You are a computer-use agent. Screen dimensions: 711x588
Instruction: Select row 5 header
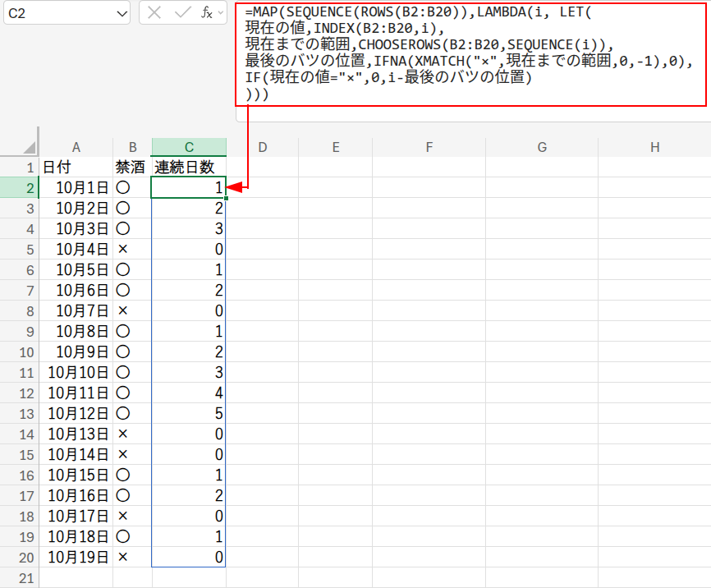click(x=30, y=249)
